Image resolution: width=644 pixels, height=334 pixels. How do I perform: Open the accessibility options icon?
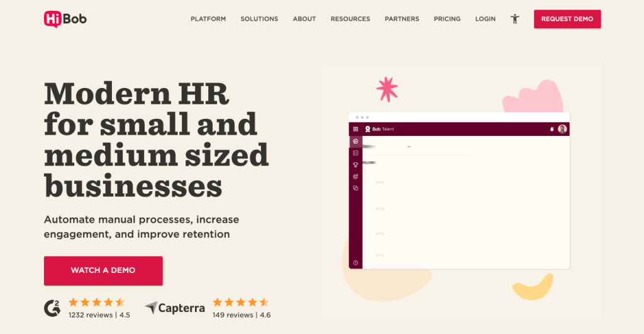point(515,19)
